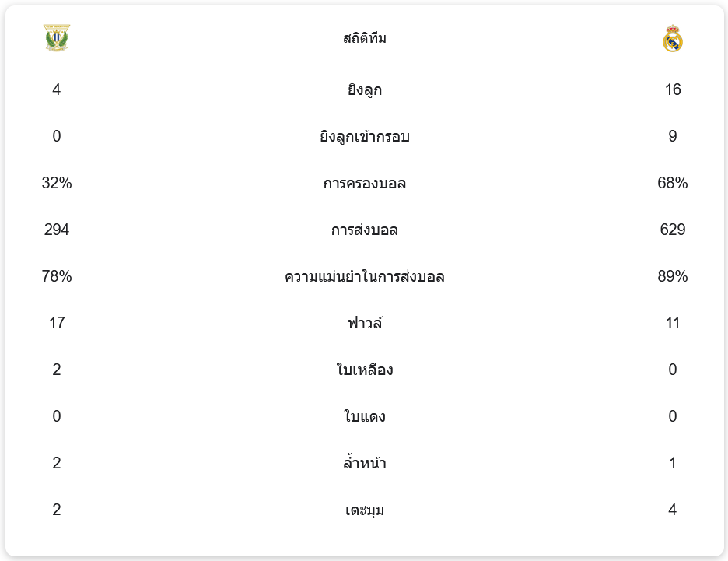This screenshot has height=561, width=728.
Task: Click the สถิติทีม header title
Action: pyautogui.click(x=364, y=38)
